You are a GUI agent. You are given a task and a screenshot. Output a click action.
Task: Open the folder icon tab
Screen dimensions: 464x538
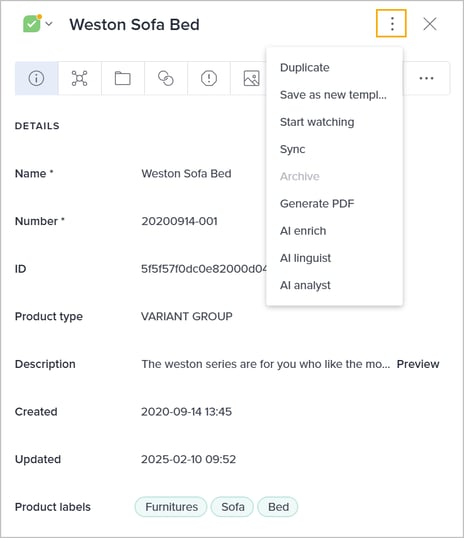coord(123,78)
